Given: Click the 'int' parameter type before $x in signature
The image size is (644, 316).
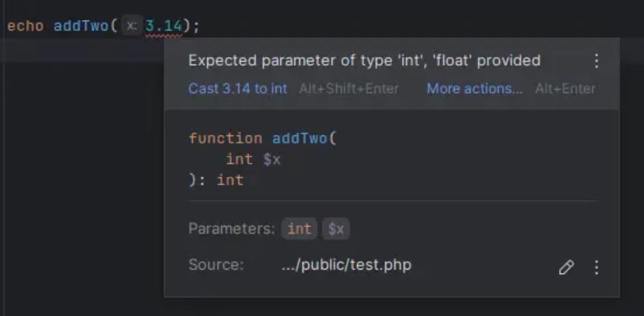Looking at the screenshot, I should [239, 159].
